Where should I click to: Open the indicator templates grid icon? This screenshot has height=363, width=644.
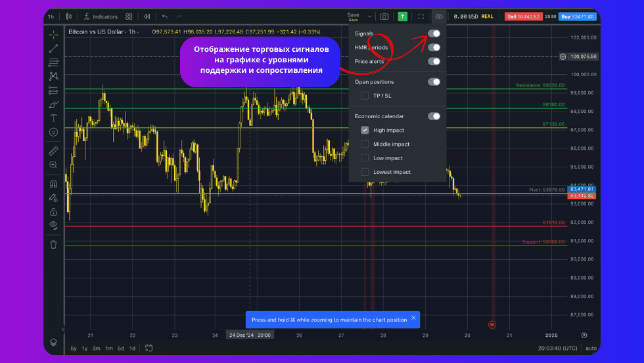[x=129, y=16]
